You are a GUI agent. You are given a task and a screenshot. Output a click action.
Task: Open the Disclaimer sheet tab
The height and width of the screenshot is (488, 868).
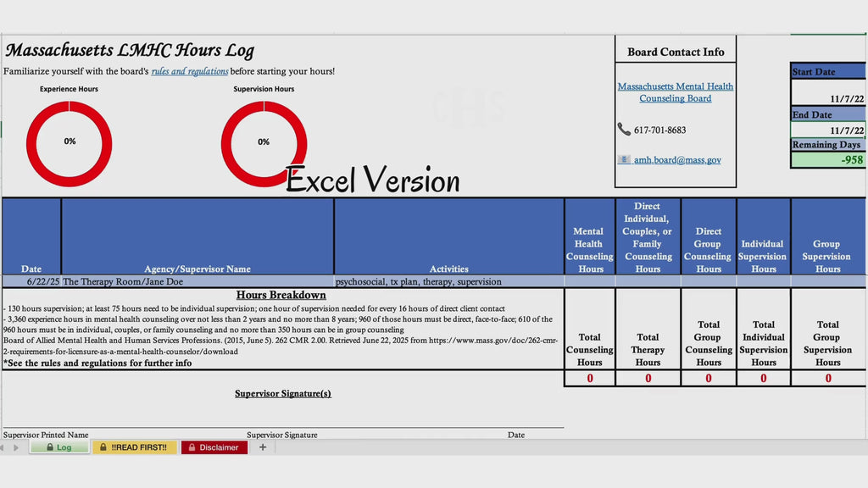[x=214, y=447]
